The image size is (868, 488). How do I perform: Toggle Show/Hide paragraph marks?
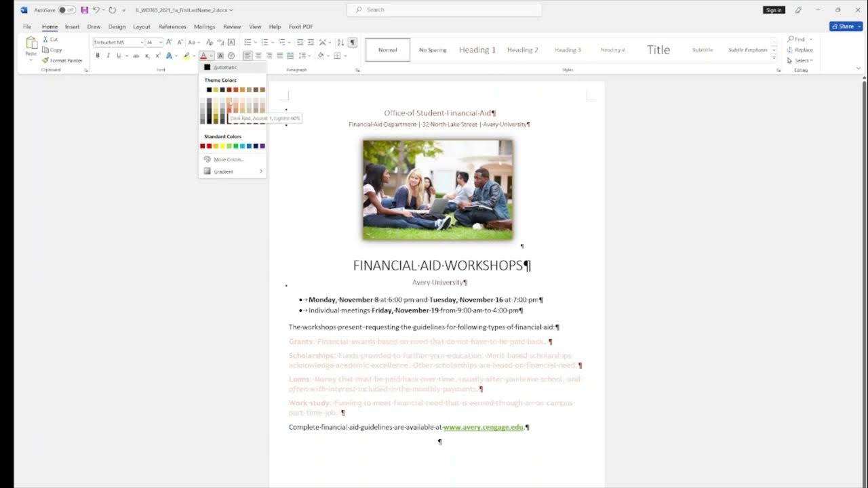[352, 42]
